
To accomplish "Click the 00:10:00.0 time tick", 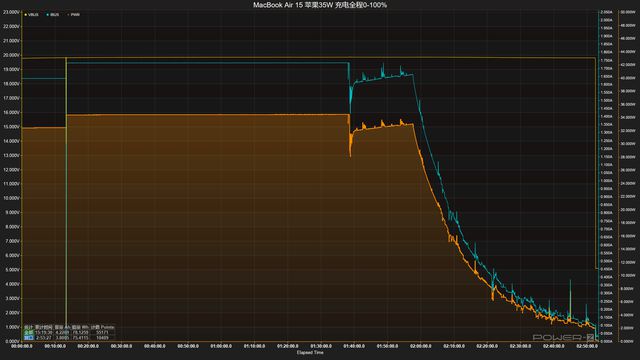I will coord(55,346).
